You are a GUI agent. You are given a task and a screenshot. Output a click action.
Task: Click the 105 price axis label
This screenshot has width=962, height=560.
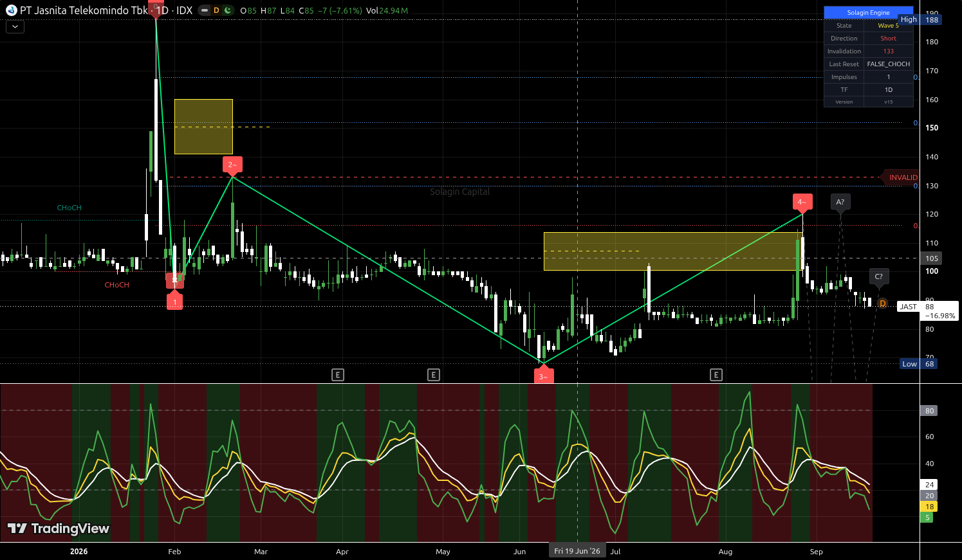[x=932, y=258]
